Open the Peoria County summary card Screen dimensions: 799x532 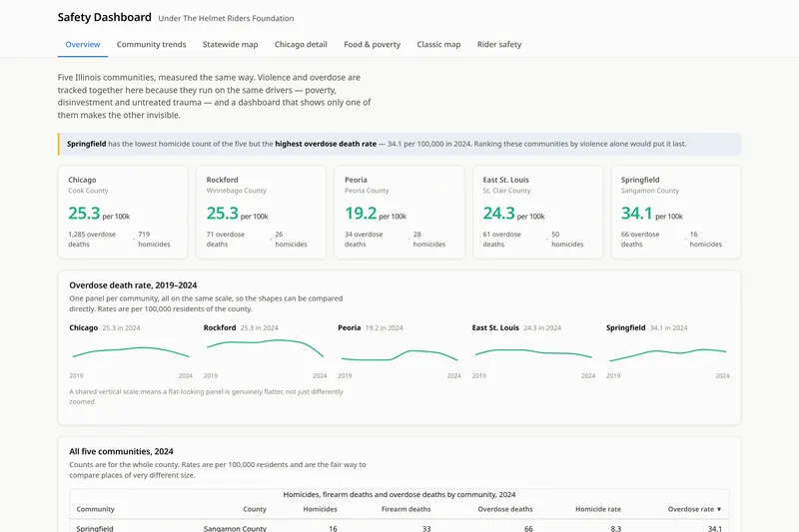point(399,212)
